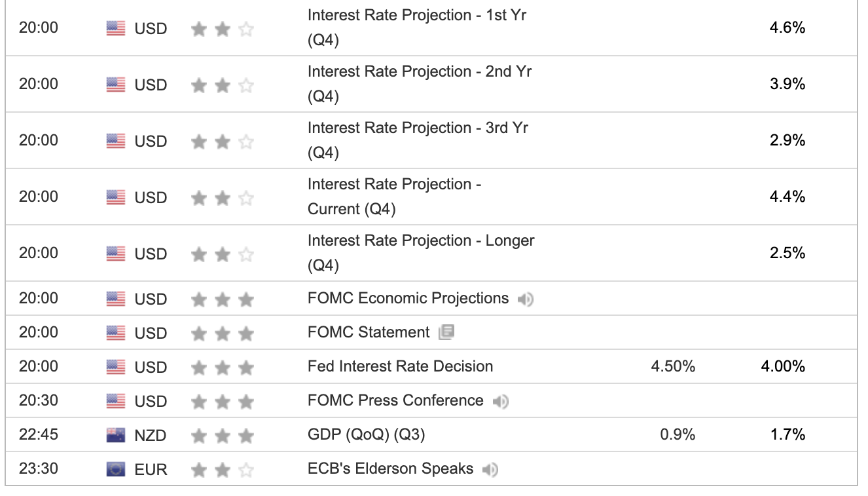Open FOMC Economic Projections event
The width and height of the screenshot is (868, 496).
(408, 298)
